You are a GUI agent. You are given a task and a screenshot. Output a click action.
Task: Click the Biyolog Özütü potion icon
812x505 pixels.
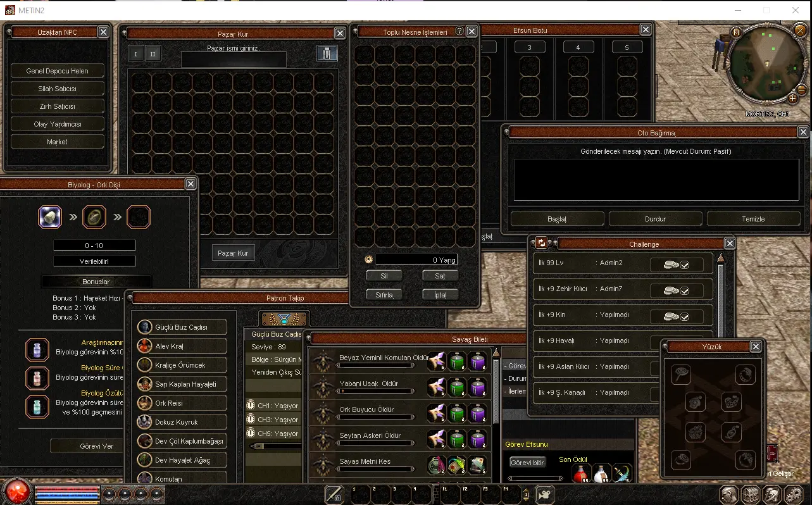pos(37,406)
